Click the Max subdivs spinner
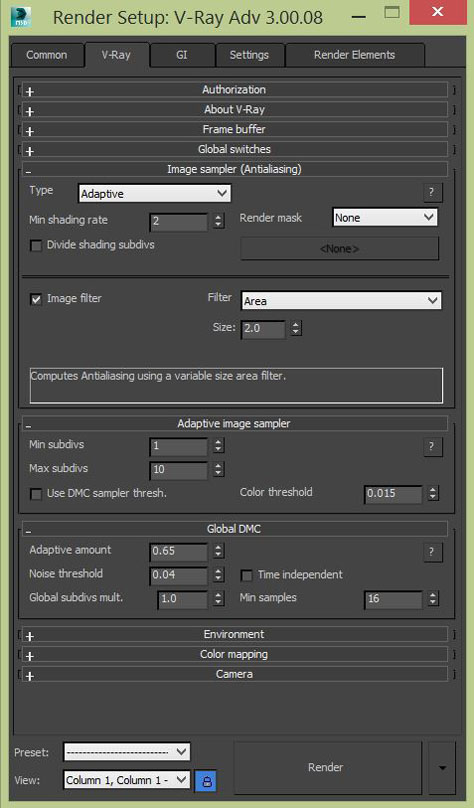This screenshot has width=474, height=808. pos(218,470)
